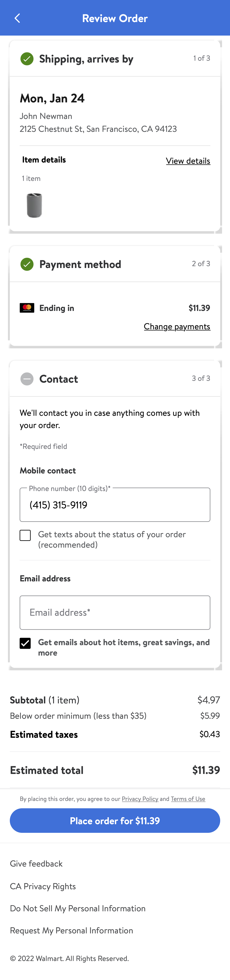Screen dimensions: 230x980
Task: Click Do Not Sell My Personal Information
Action: (x=77, y=908)
